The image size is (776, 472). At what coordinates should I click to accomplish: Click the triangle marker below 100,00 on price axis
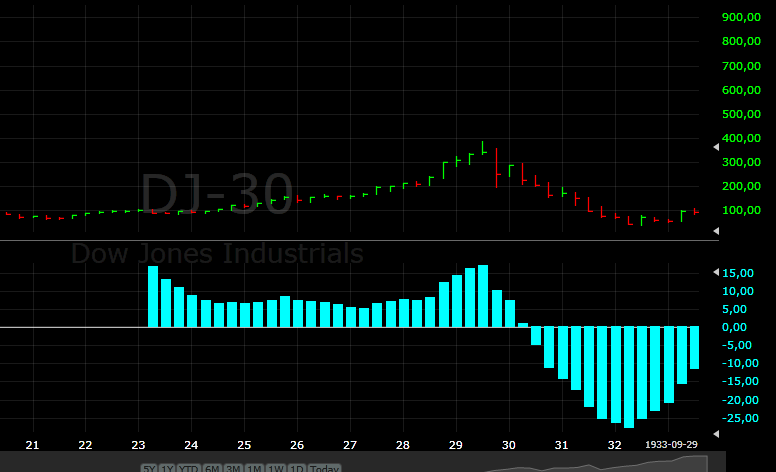coord(716,231)
